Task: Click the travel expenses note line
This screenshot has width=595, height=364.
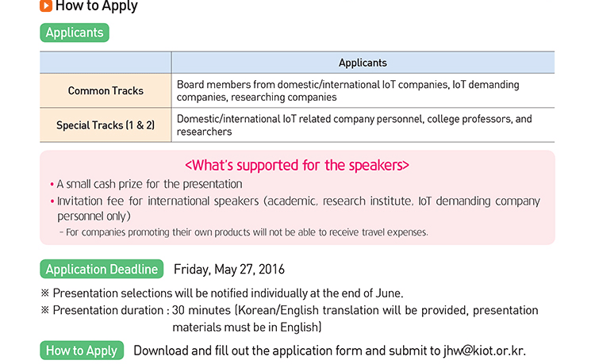Action: pyautogui.click(x=244, y=232)
